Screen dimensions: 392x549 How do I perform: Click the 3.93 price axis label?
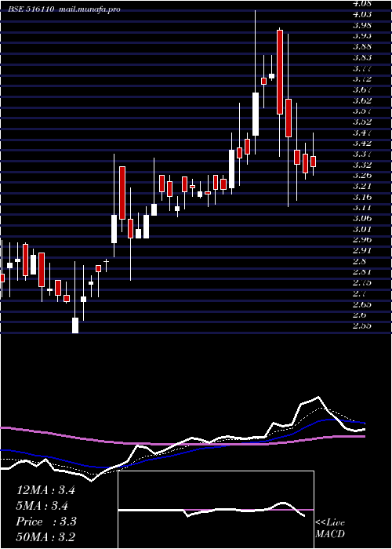362,36
